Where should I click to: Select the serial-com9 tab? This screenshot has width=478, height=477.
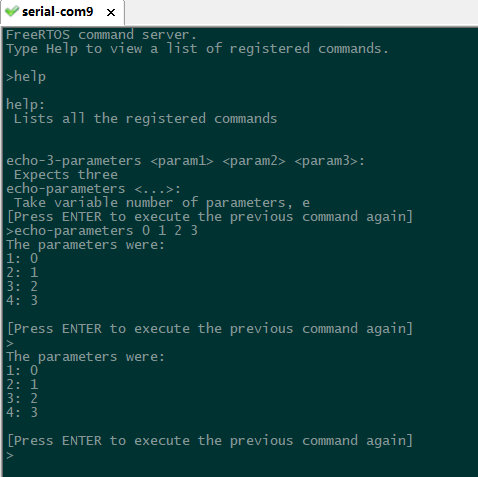[57, 12]
